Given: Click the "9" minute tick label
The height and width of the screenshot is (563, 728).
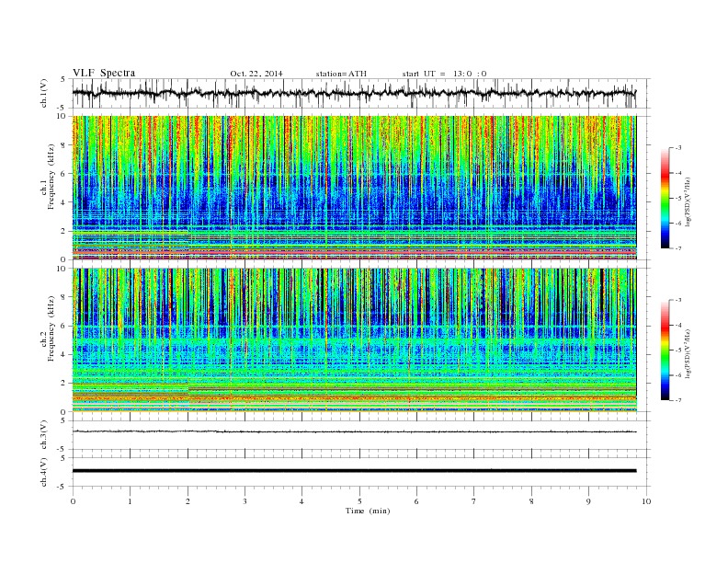Looking at the screenshot, I should coord(588,501).
